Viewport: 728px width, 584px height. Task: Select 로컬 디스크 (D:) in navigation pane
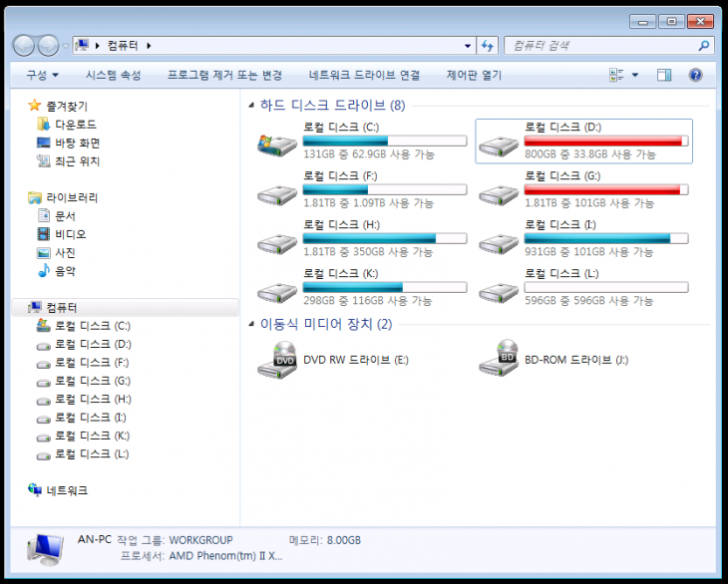(x=93, y=344)
